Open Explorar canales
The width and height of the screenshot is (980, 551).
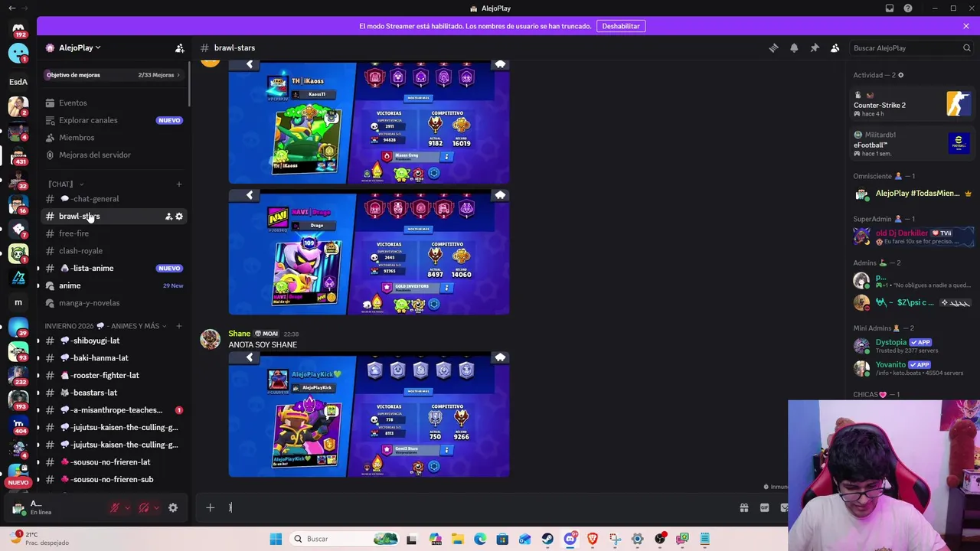click(113, 120)
